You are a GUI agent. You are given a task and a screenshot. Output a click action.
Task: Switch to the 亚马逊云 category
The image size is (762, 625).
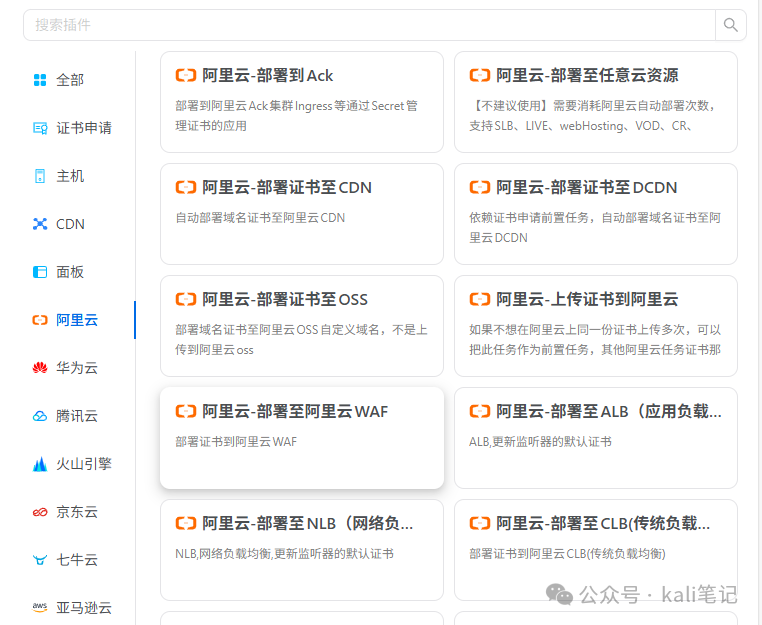(84, 608)
